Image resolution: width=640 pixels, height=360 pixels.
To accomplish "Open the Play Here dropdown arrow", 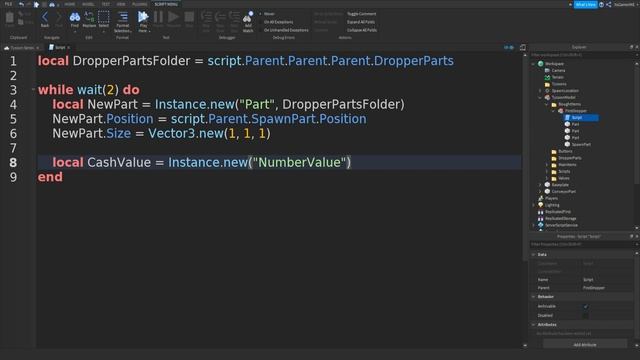I will 149,31.
